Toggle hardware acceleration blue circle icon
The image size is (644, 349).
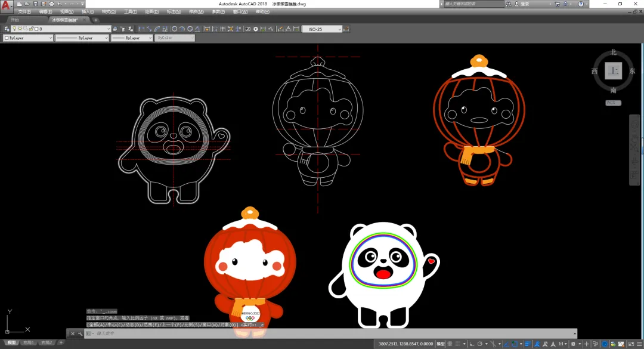click(x=605, y=344)
